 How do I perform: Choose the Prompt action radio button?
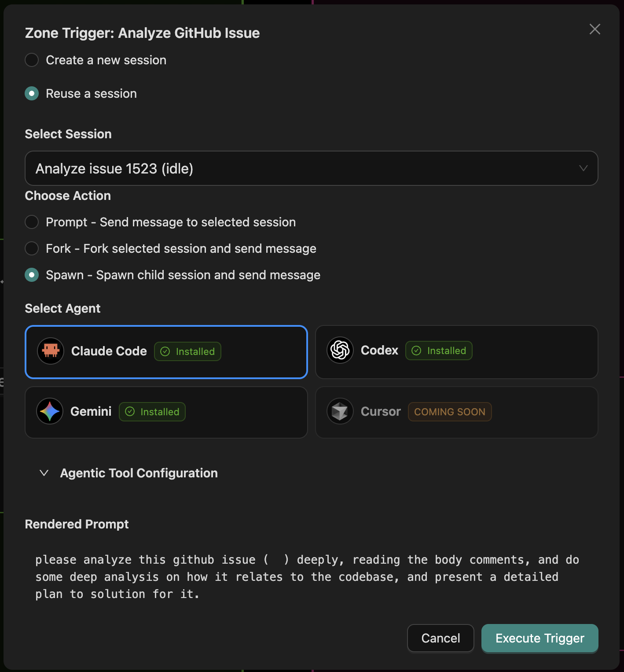32,222
